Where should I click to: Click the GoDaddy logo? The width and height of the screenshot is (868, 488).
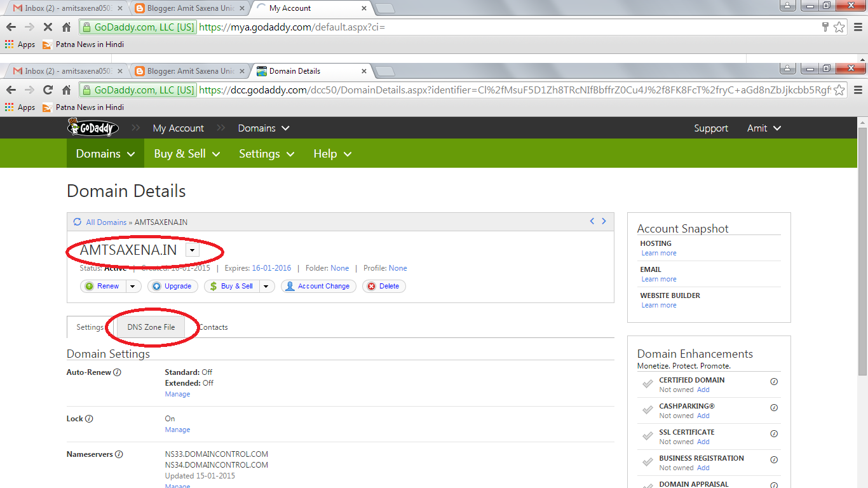(x=93, y=128)
